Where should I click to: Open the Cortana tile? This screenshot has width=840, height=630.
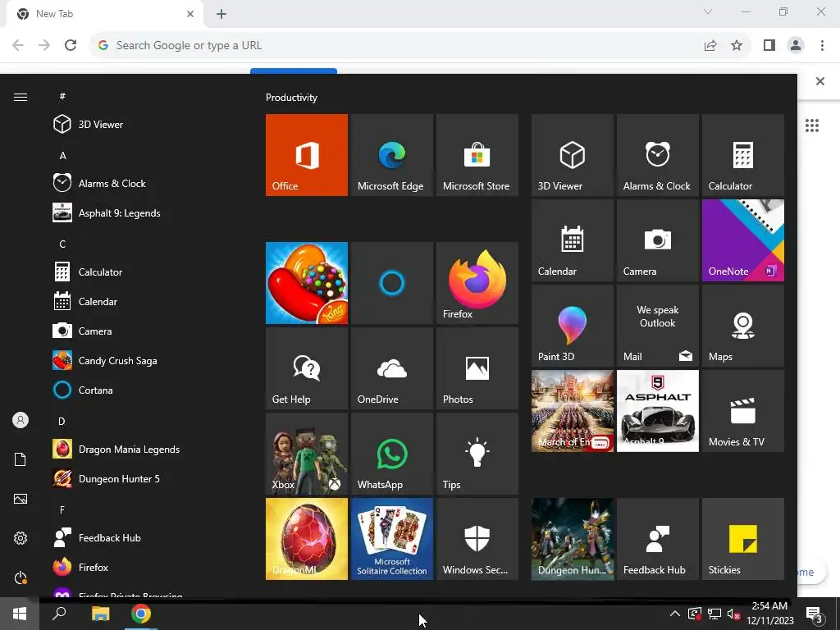[x=391, y=283]
